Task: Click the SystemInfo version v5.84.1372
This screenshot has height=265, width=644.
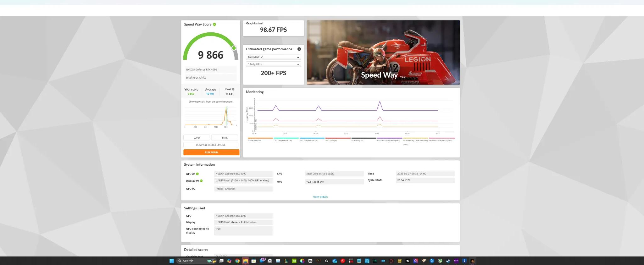Action: pos(425,180)
